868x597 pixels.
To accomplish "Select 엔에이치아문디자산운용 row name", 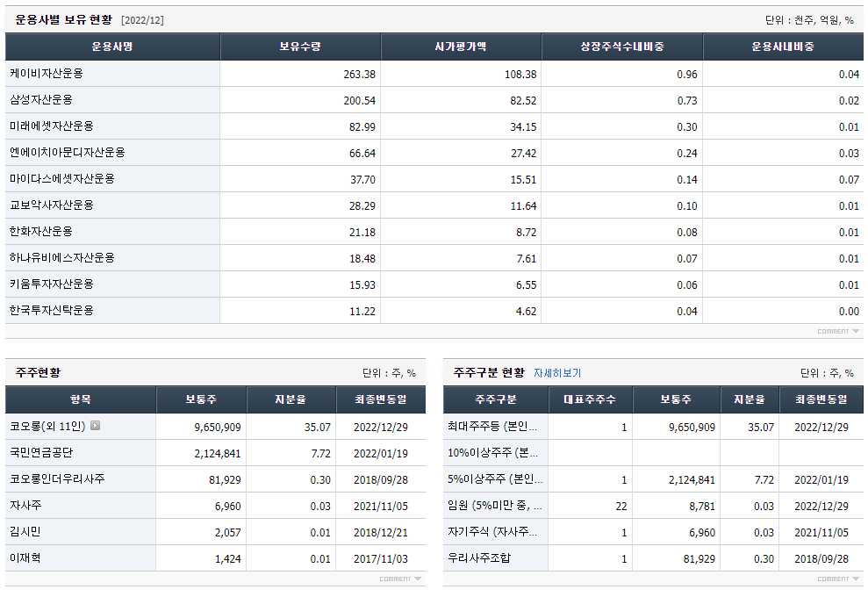I will (68, 152).
